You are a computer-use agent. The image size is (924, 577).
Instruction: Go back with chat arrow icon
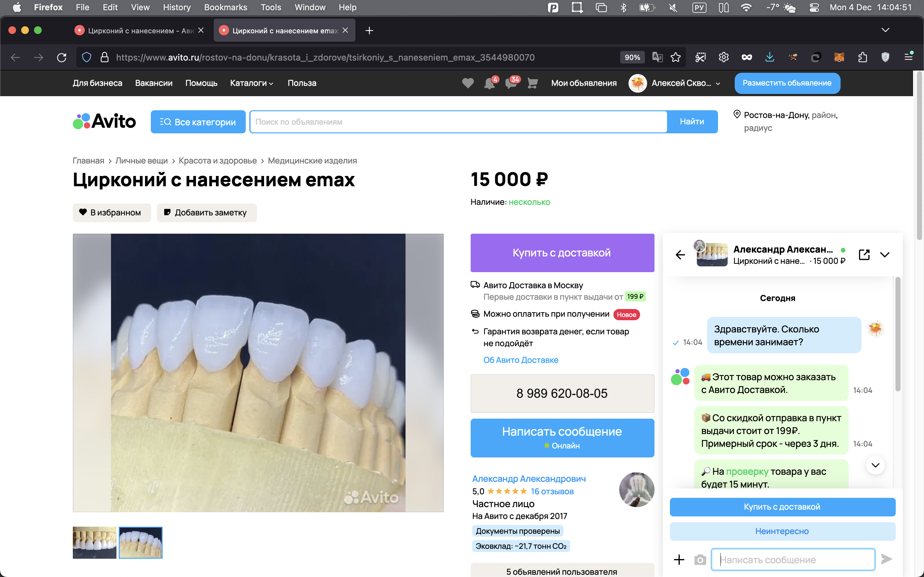pyautogui.click(x=680, y=255)
